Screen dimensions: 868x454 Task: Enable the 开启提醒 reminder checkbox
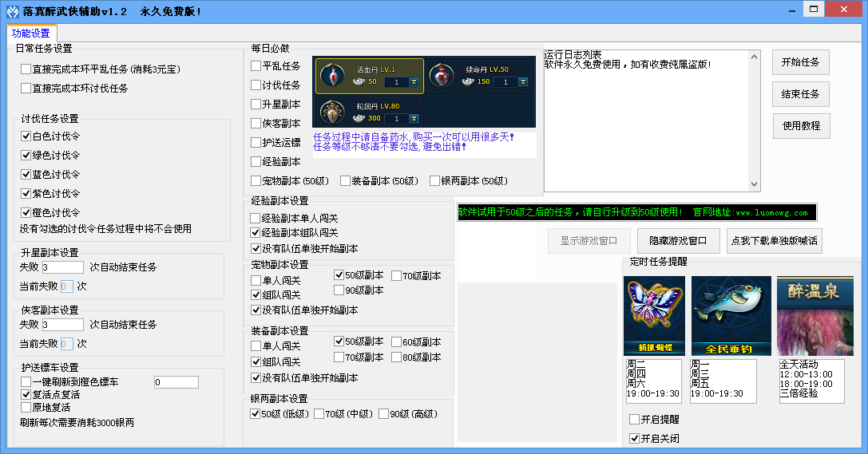[x=634, y=419]
